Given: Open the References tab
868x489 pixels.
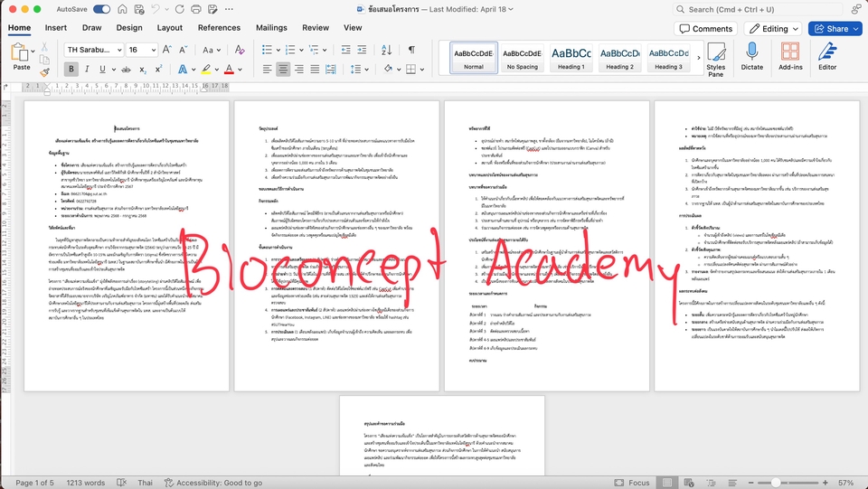Looking at the screenshot, I should point(219,28).
